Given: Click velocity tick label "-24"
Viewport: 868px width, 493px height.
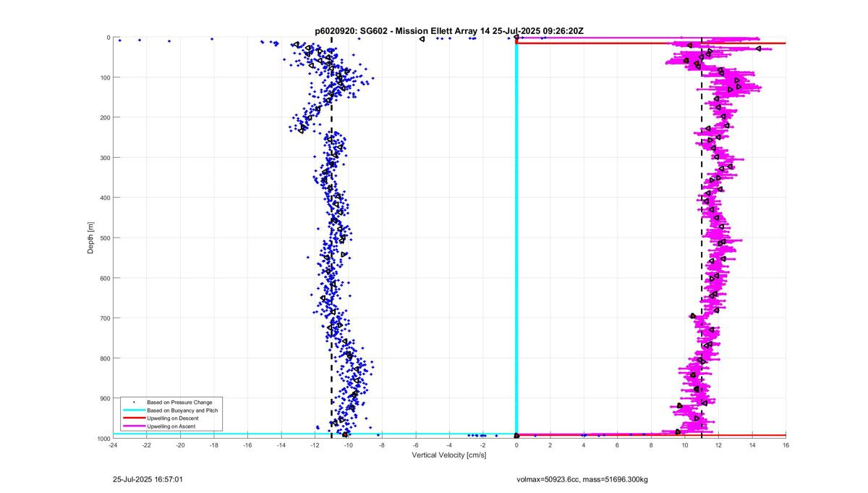Looking at the screenshot, I should [113, 444].
